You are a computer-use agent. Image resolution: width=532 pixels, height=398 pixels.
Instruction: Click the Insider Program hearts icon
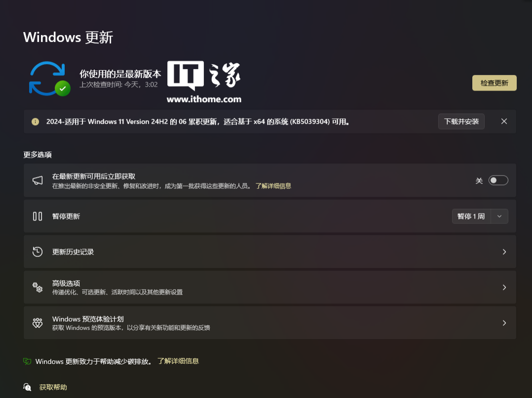point(38,323)
